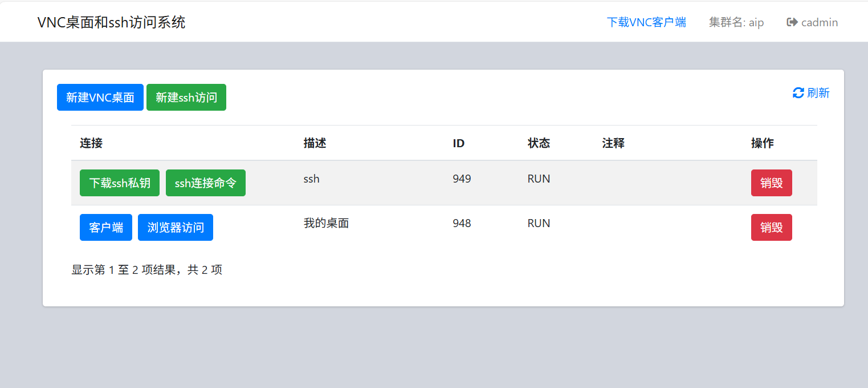
Task: Click the 操作 column header
Action: (x=763, y=143)
